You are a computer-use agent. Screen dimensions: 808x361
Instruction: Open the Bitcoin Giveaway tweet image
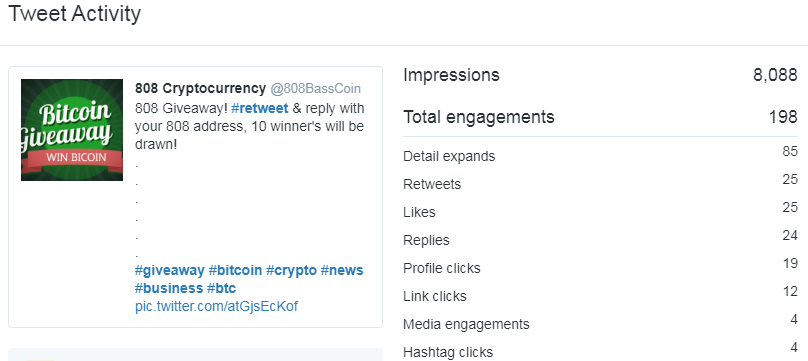(x=72, y=130)
